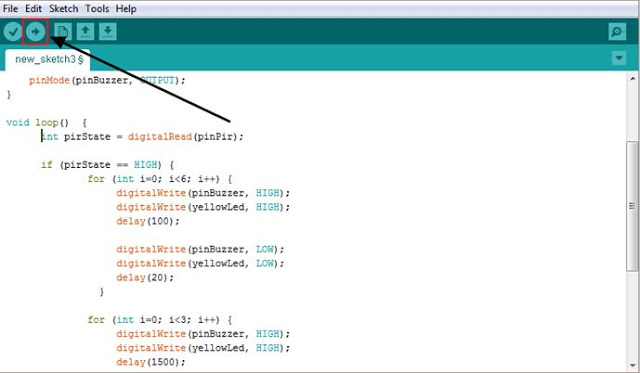
Task: Click the 'delay(1500);' line
Action: pos(151,362)
